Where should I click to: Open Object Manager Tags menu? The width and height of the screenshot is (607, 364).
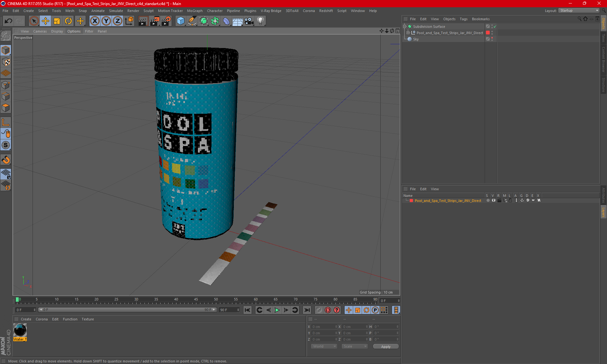[463, 19]
